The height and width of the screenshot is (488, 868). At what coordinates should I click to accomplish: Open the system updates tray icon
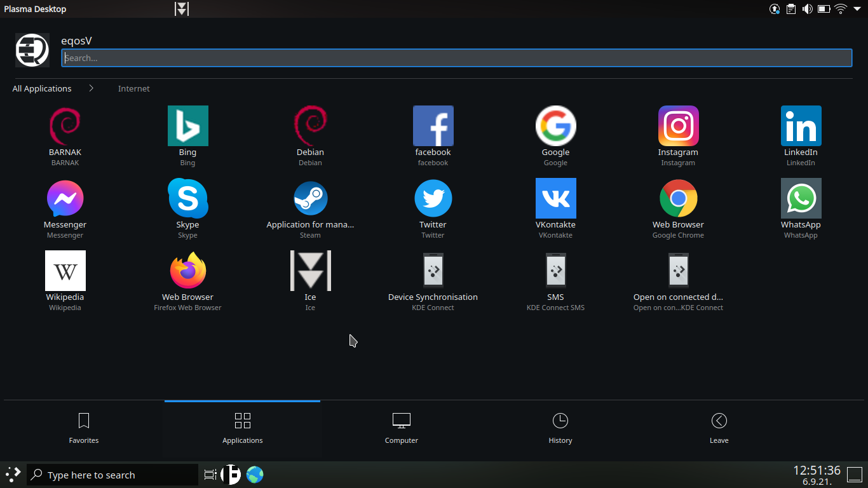pos(775,9)
